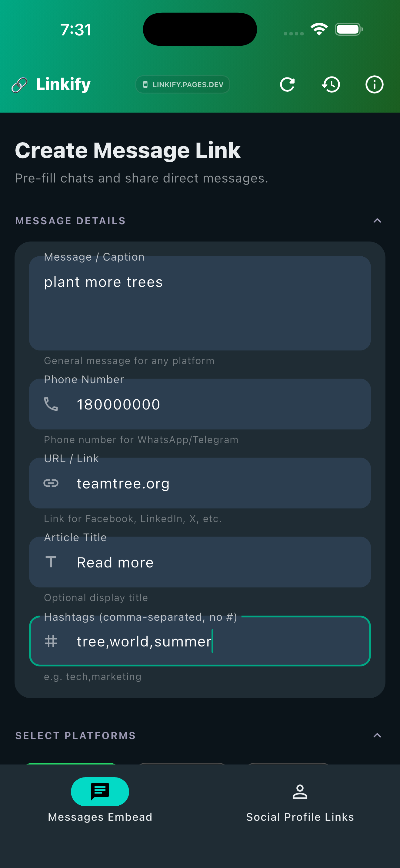This screenshot has height=868, width=400.
Task: Click the link icon in URL / Link field
Action: click(x=51, y=483)
